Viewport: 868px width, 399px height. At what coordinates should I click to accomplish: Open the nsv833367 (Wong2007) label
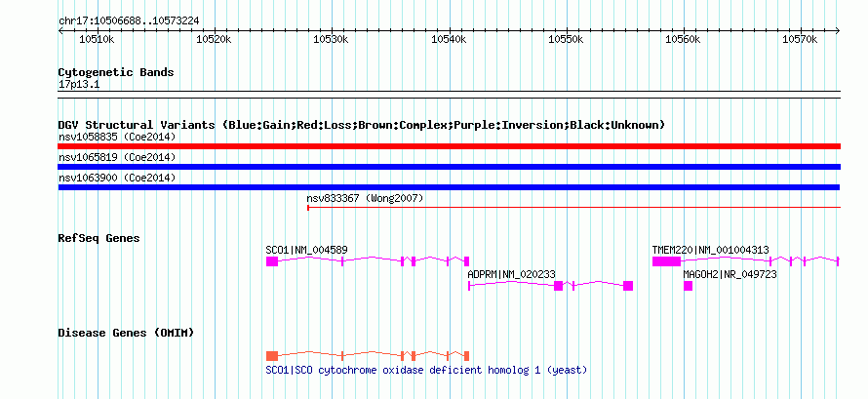click(365, 198)
